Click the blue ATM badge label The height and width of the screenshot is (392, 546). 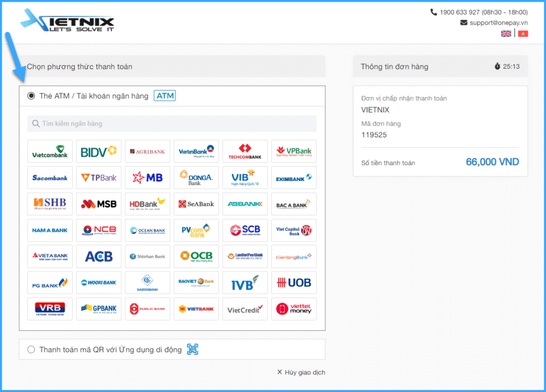click(x=165, y=96)
